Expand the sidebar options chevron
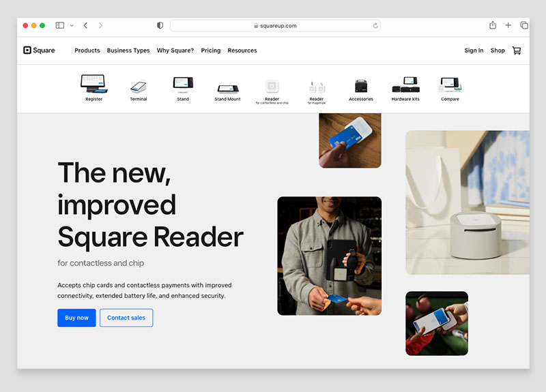The width and height of the screenshot is (546, 392). click(x=72, y=26)
